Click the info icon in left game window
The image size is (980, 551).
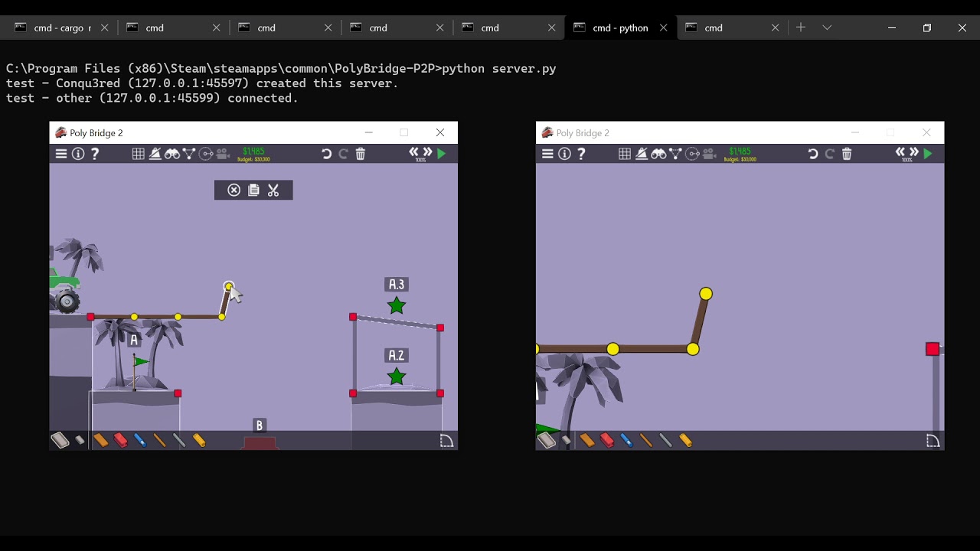point(78,154)
